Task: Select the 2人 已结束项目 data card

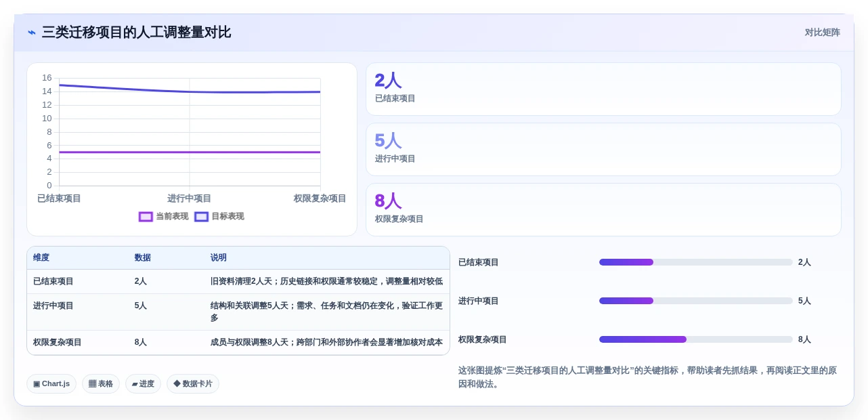Action: coord(603,89)
